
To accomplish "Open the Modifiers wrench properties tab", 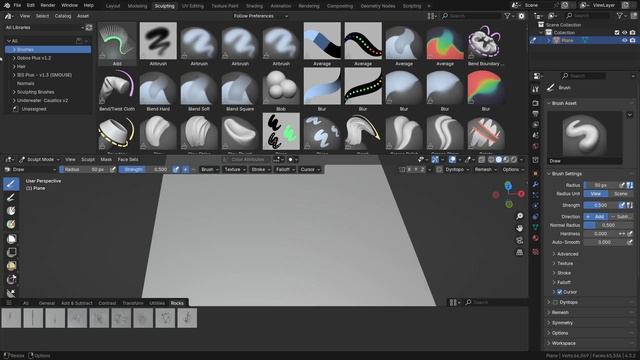I will [536, 184].
